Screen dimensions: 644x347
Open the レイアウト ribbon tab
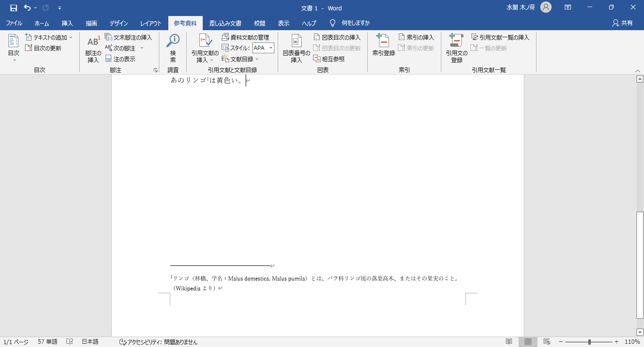pyautogui.click(x=150, y=23)
